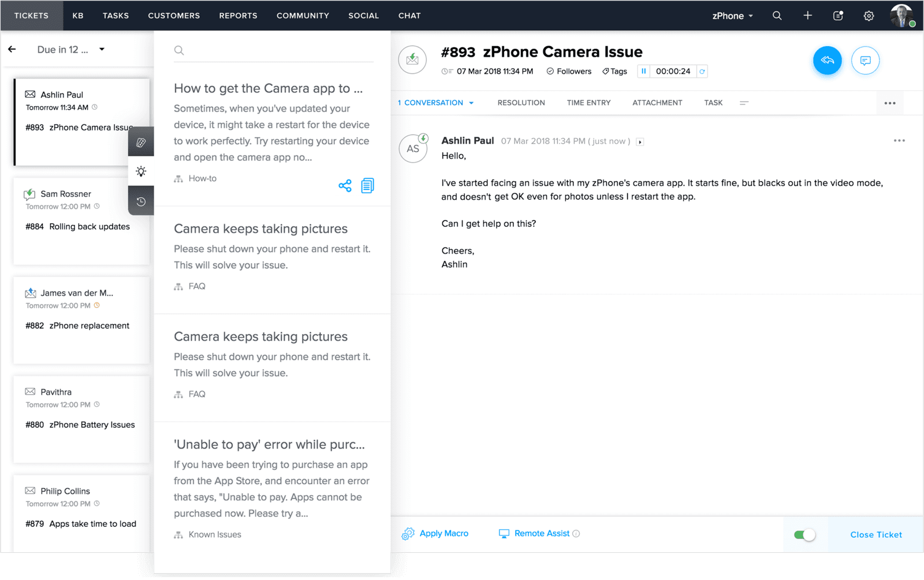Open the user profile avatar

(902, 16)
